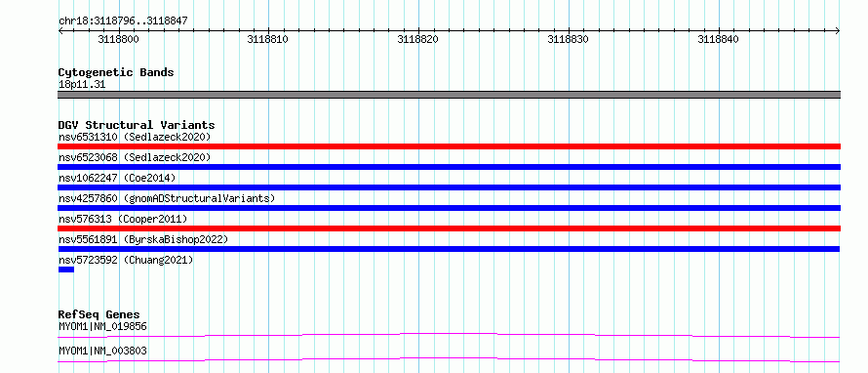Screen dimensions: 868x373
Task: Select the short blue nsv5723592 variant bar
Action: [66, 269]
